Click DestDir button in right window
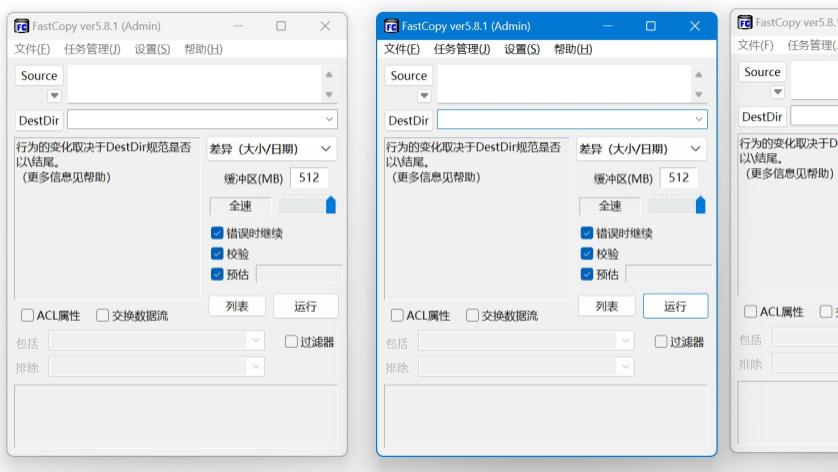Viewport: 838px width, 472px height. tap(763, 117)
